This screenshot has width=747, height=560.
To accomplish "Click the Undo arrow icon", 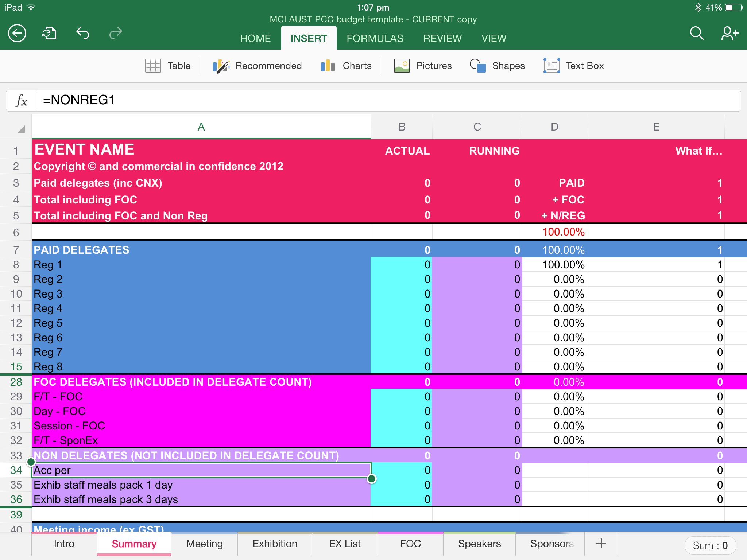I will tap(83, 34).
